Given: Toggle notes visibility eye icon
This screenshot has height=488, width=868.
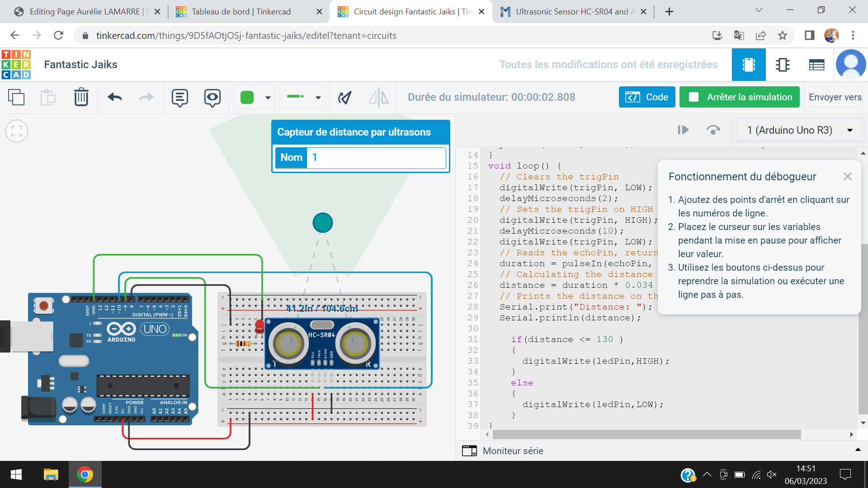Looking at the screenshot, I should click(212, 98).
